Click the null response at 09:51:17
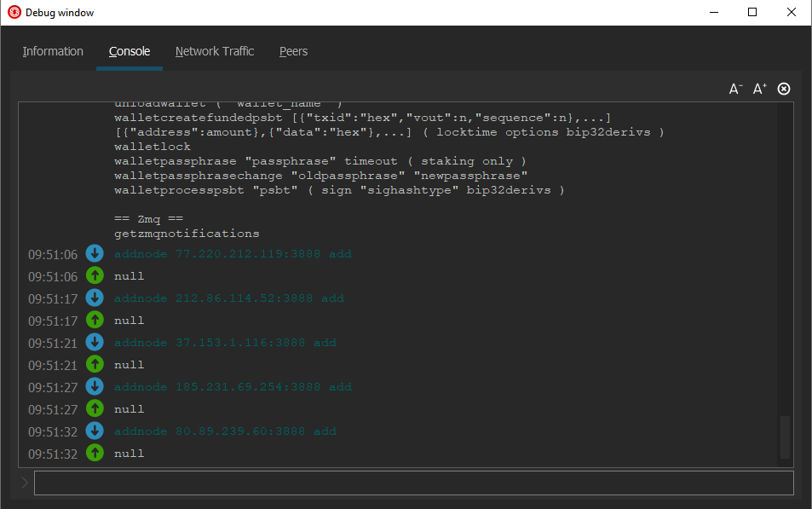 point(129,321)
